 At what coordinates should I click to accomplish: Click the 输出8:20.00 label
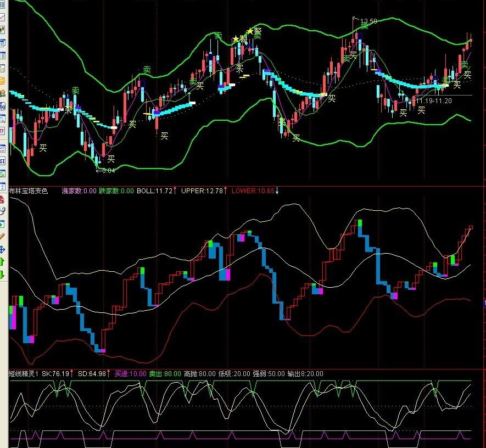pyautogui.click(x=305, y=374)
